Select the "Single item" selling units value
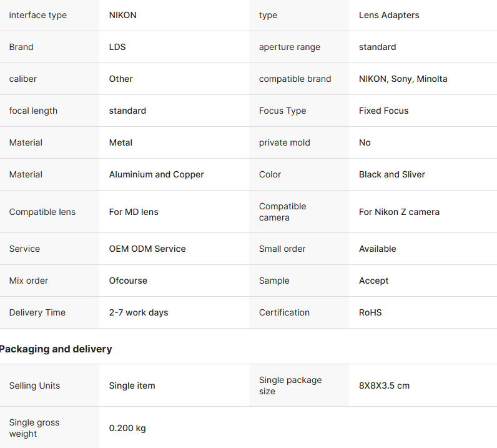The image size is (497, 448). [132, 386]
